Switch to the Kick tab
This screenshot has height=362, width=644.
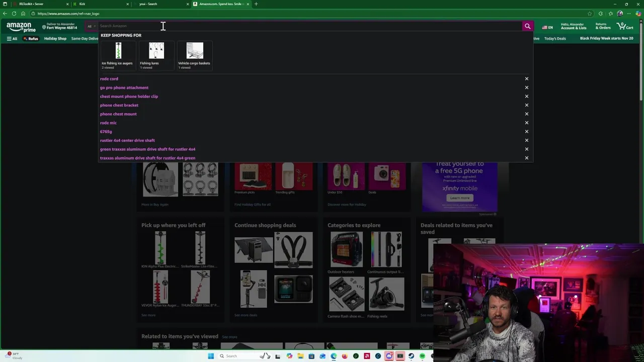pos(101,4)
